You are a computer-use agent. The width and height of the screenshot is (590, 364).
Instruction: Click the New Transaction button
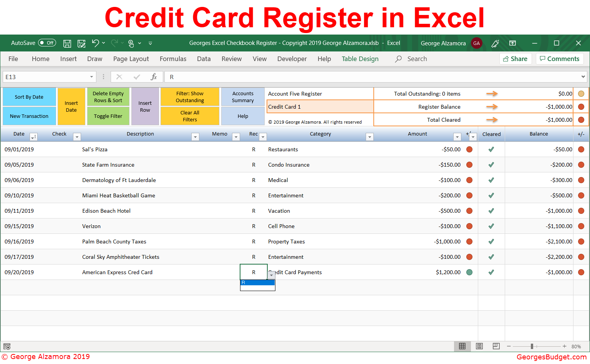pyautogui.click(x=29, y=116)
